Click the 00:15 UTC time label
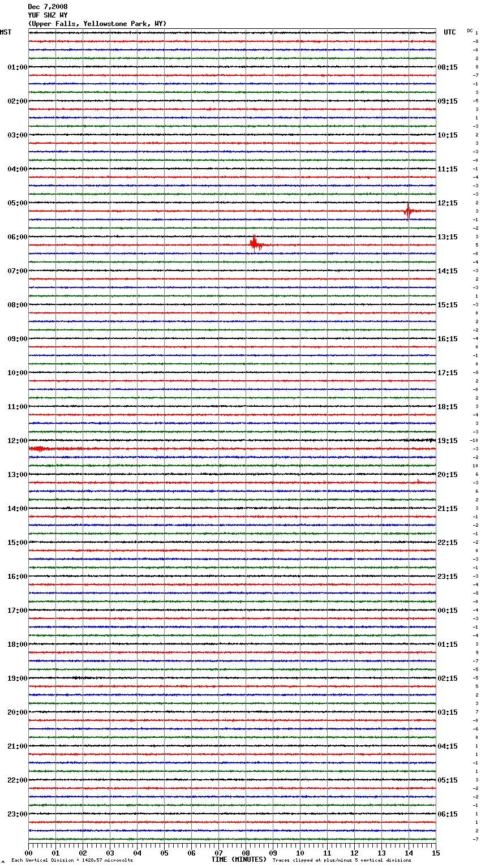Screen dimensions: 481x868 (448, 611)
